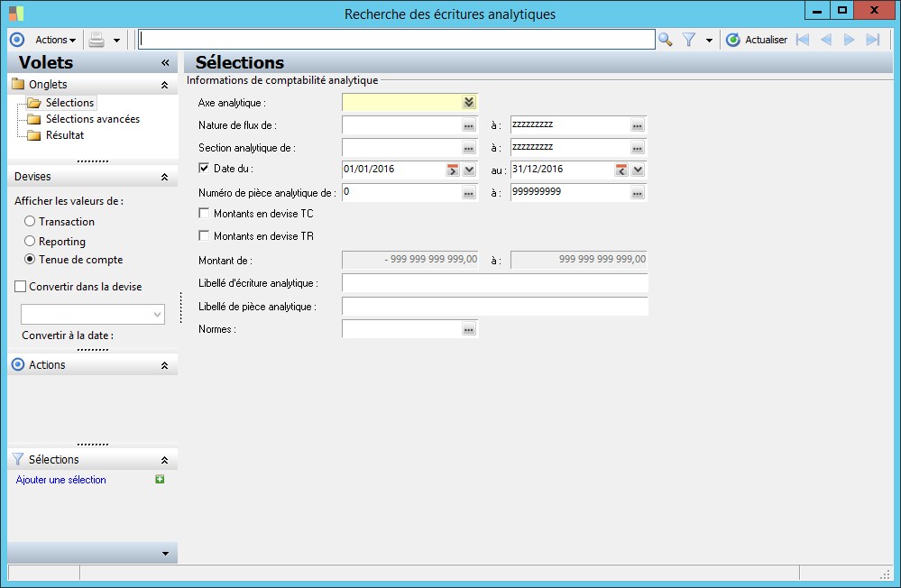The image size is (901, 588).
Task: Click the start date field 01/01/2016
Action: (393, 169)
